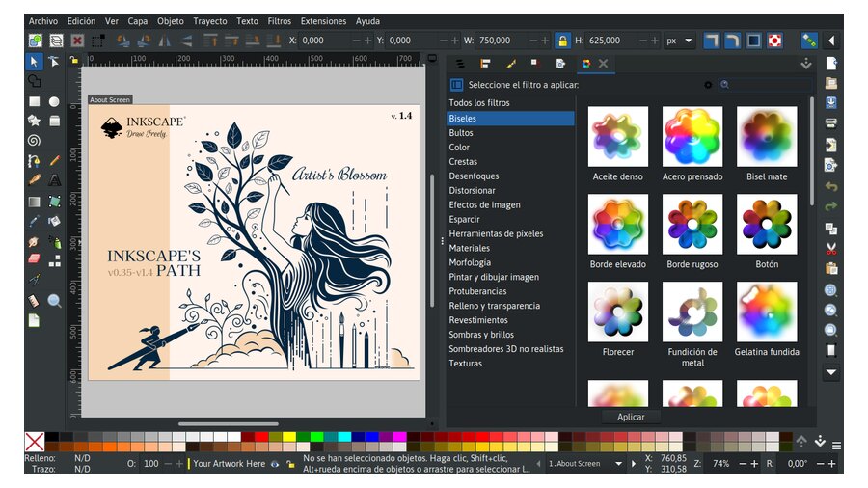The height and width of the screenshot is (488, 868).
Task: Select the Pages tool
Action: 35,321
